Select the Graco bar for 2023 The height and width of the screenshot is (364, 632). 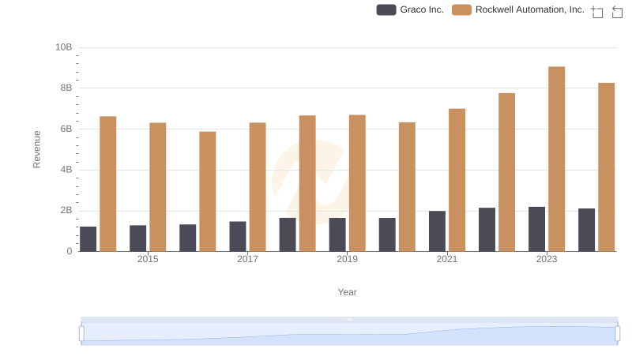pos(537,229)
